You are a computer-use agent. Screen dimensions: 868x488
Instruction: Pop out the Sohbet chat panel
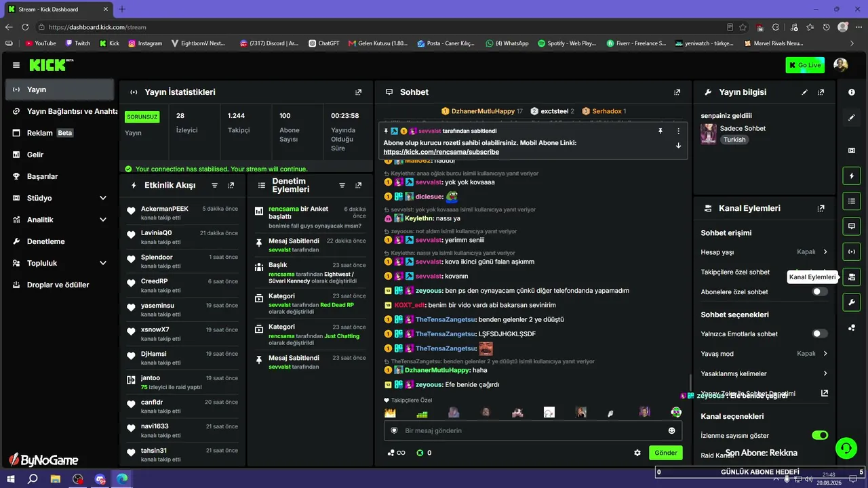tap(677, 92)
